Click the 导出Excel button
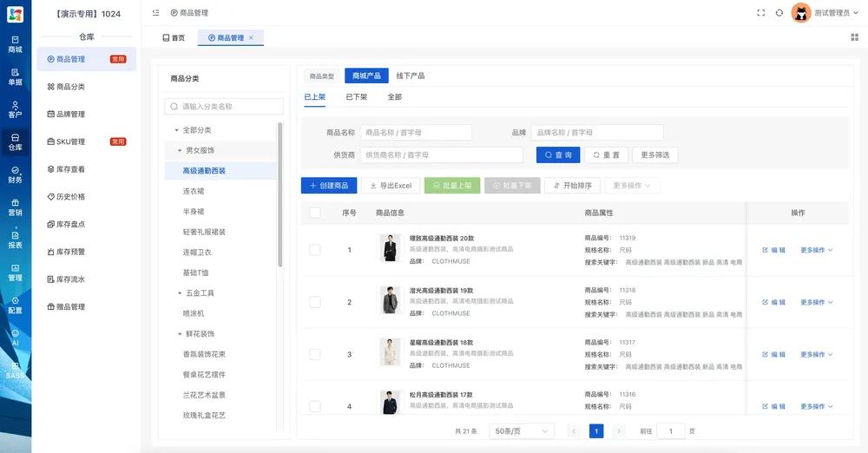Screen dimensions: 868x453 pos(391,186)
